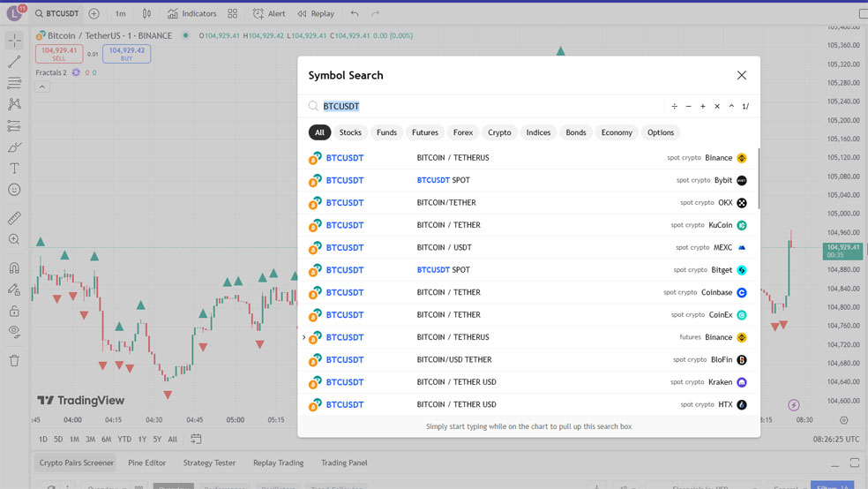The image size is (868, 489).
Task: Insert power caret operator in search
Action: pyautogui.click(x=732, y=106)
